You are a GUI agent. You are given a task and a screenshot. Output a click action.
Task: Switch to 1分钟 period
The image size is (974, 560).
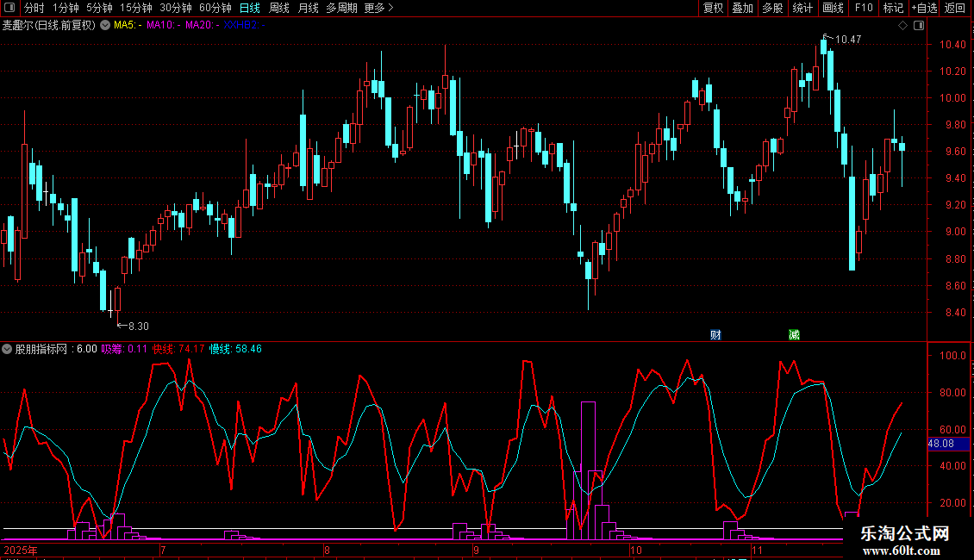point(66,8)
